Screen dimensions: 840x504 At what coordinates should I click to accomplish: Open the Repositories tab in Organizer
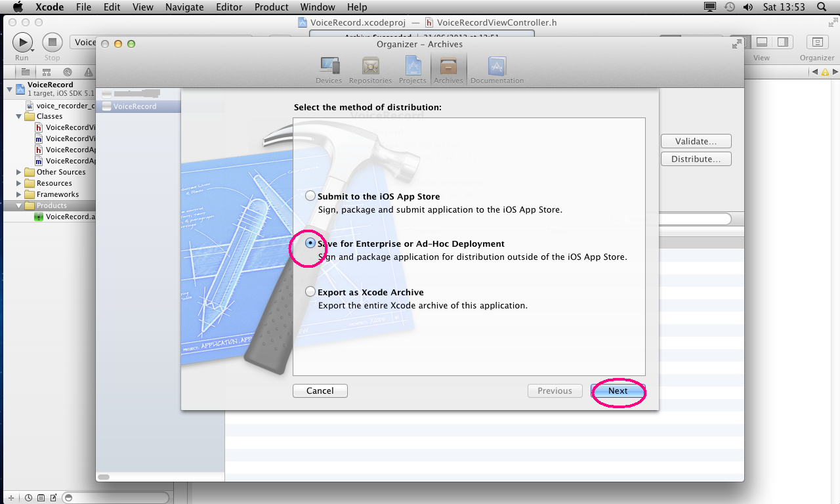tap(371, 70)
